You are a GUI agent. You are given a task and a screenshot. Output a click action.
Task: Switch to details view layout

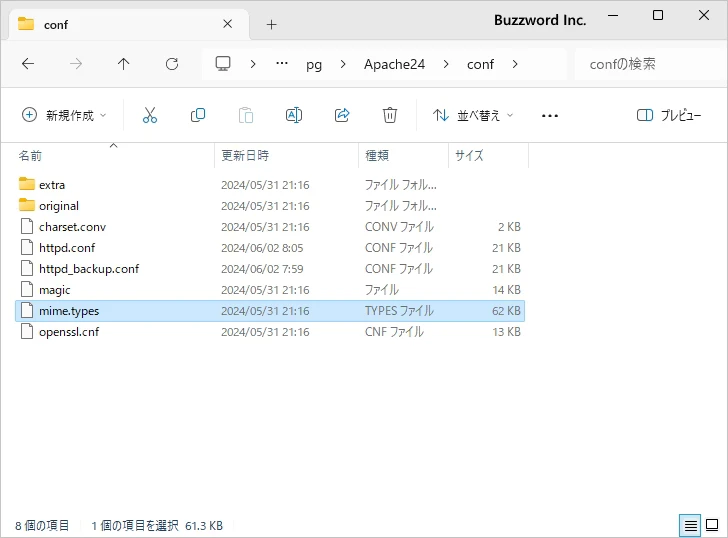(690, 525)
